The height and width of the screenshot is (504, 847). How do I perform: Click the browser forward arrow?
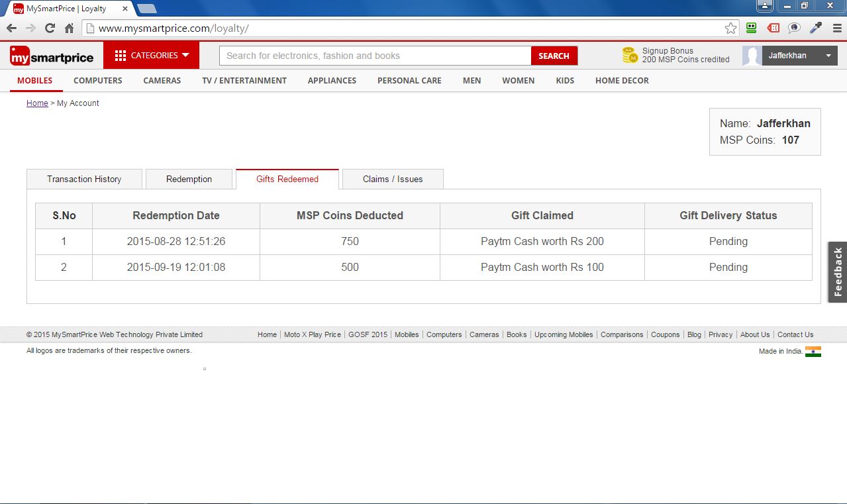[30, 28]
